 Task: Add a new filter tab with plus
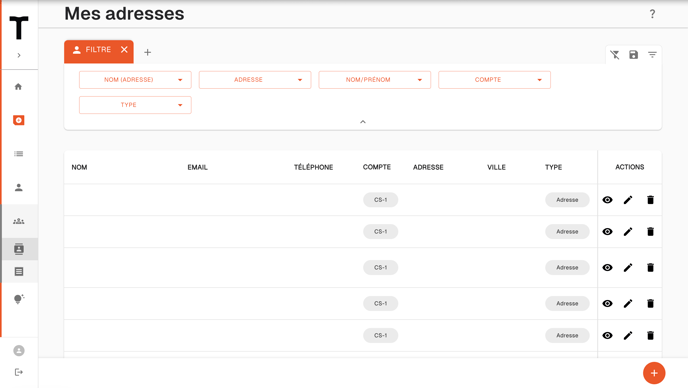147,53
